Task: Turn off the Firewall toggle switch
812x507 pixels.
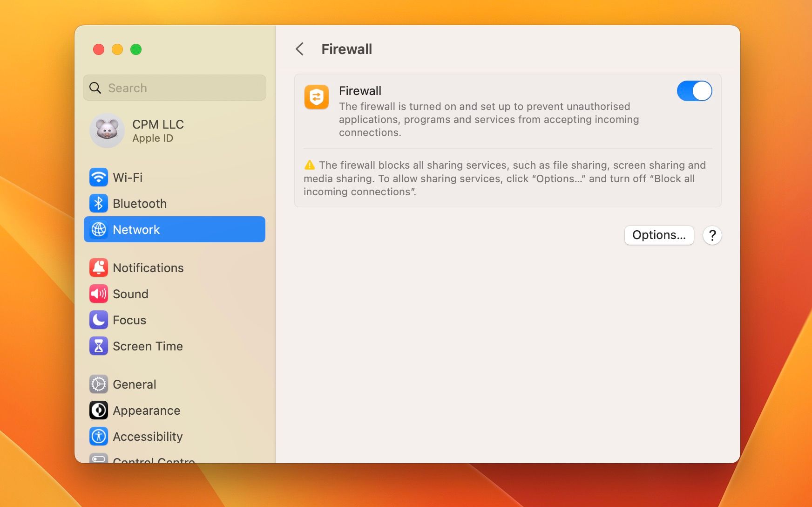Action: [x=694, y=91]
